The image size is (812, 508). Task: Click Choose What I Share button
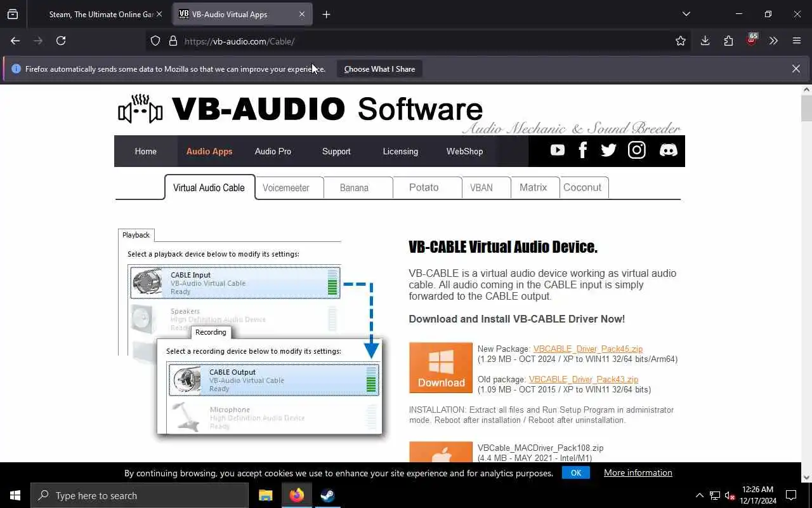coord(379,69)
